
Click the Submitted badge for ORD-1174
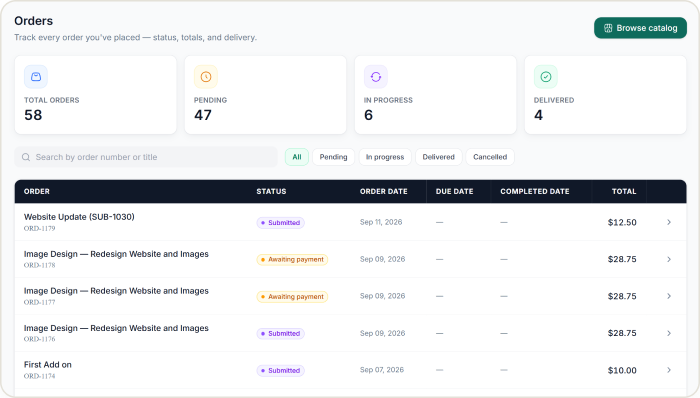pyautogui.click(x=280, y=371)
